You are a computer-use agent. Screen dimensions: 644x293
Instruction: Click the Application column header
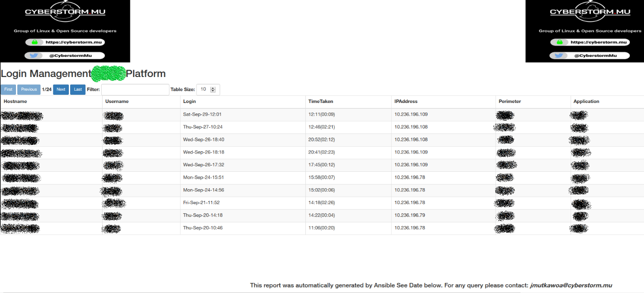coord(586,102)
